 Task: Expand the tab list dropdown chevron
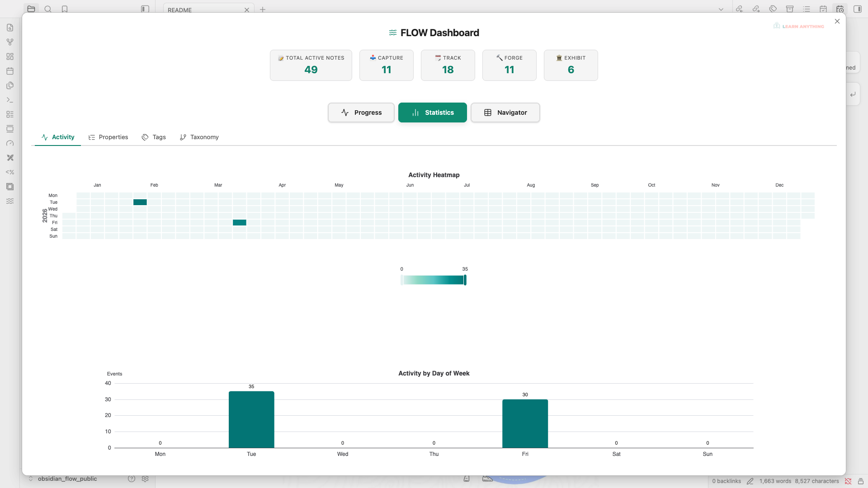pos(721,9)
